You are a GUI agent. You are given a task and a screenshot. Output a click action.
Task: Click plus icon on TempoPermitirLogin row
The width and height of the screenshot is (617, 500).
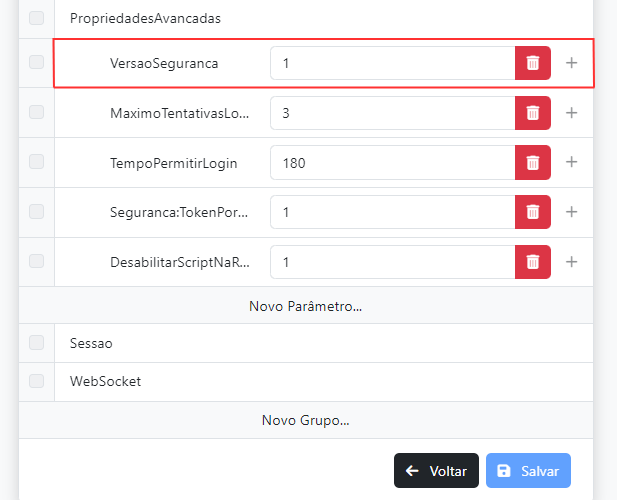(572, 162)
